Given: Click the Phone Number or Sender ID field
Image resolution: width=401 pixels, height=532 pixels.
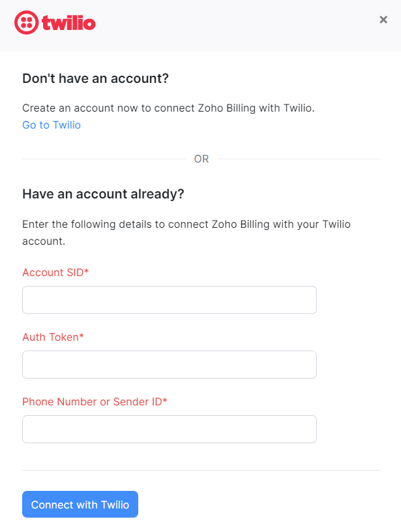Looking at the screenshot, I should pyautogui.click(x=169, y=429).
